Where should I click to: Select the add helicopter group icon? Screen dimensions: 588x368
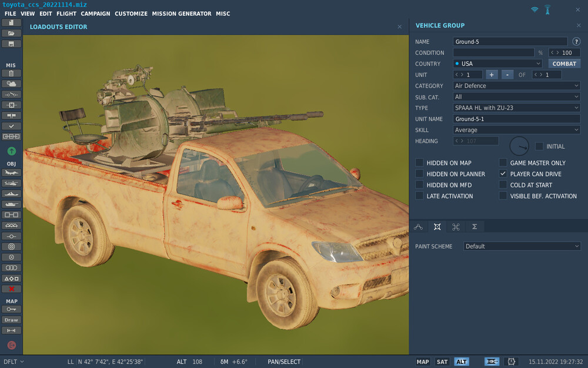[x=11, y=183]
